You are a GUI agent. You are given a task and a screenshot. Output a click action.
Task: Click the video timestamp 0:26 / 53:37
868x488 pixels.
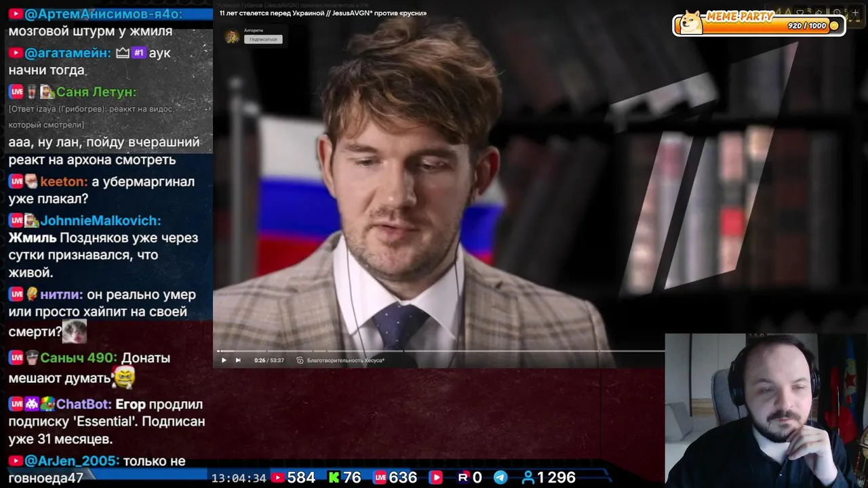pyautogui.click(x=269, y=361)
